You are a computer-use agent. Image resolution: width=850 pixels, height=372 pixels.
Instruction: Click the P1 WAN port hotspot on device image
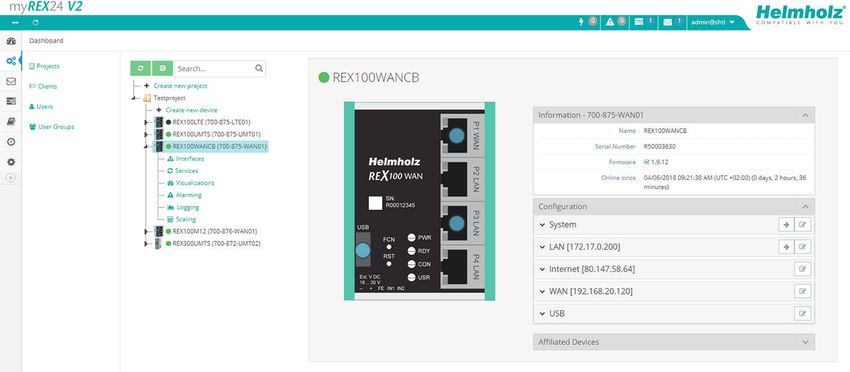tap(457, 135)
